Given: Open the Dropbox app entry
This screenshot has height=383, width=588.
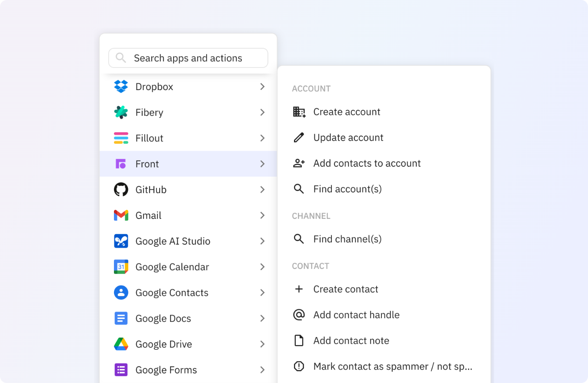Looking at the screenshot, I should pyautogui.click(x=188, y=87).
